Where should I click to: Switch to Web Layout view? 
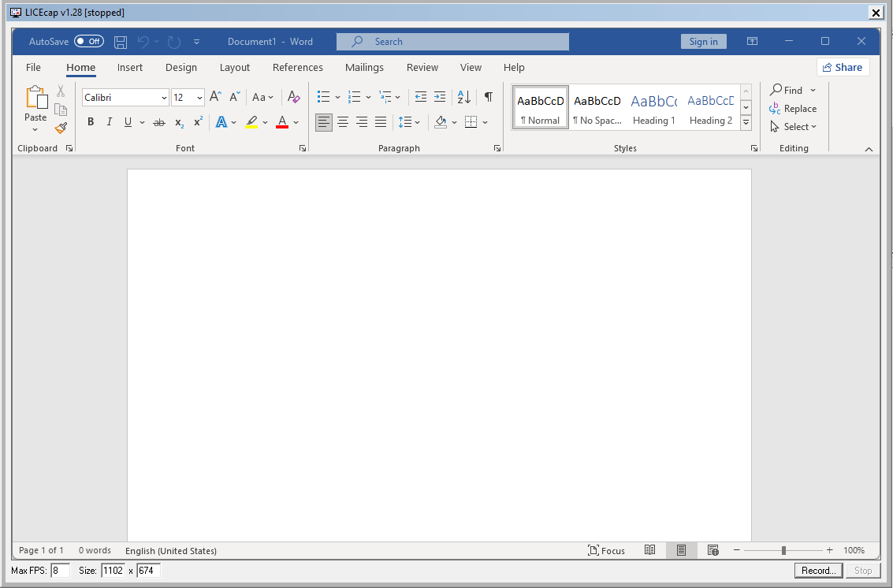pos(713,550)
